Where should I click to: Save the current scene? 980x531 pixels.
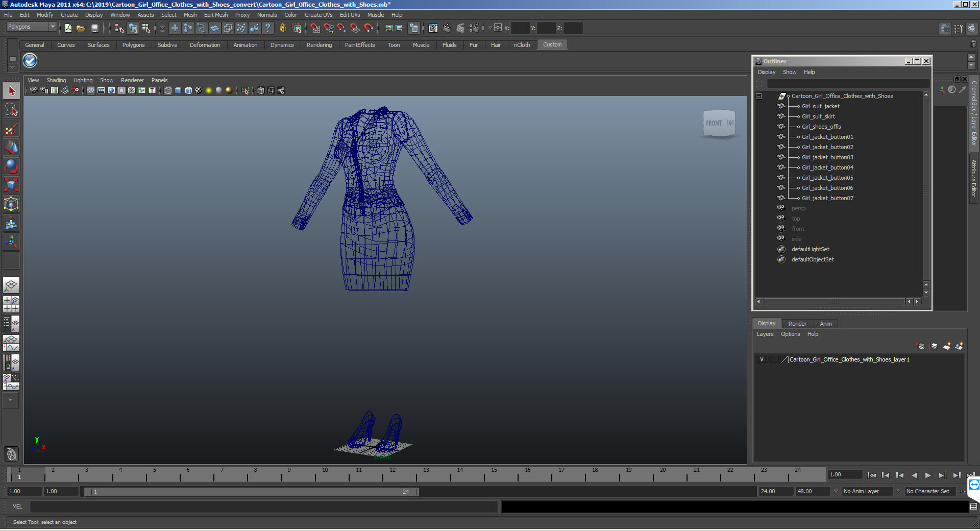[x=94, y=28]
